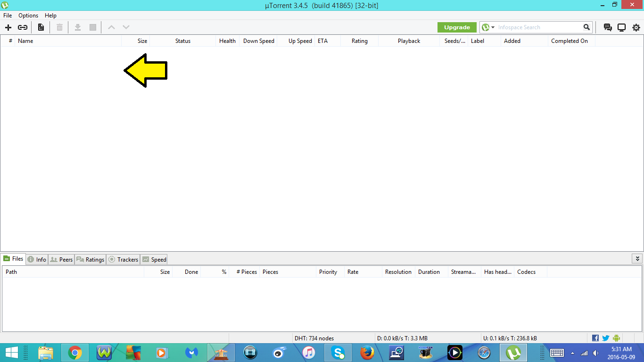
Task: Collapse the detailed info pane
Action: coord(637,259)
